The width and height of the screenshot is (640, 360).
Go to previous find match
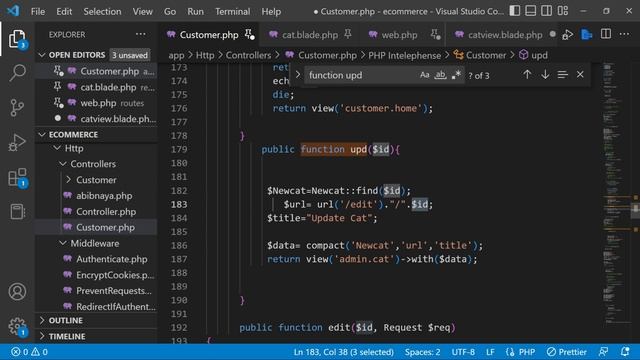527,75
